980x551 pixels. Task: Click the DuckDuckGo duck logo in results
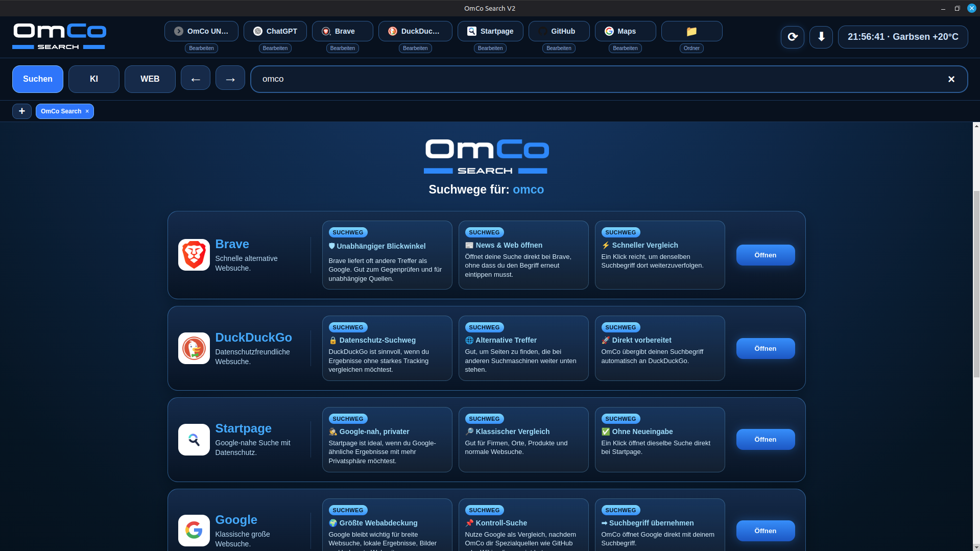coord(194,348)
